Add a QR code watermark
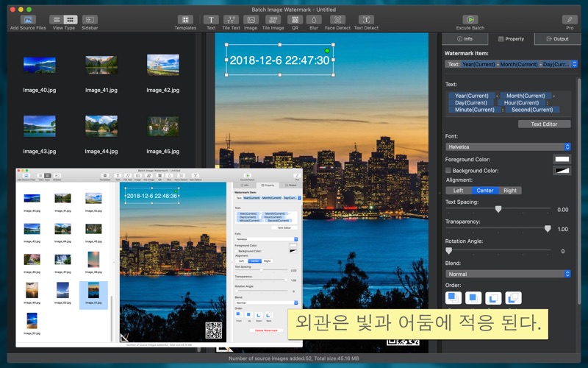588x368 pixels. (295, 20)
